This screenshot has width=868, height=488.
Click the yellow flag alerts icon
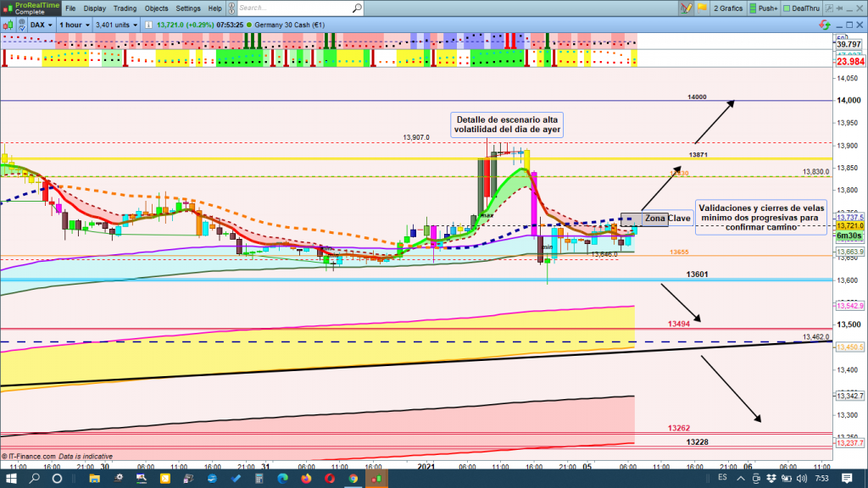point(701,8)
